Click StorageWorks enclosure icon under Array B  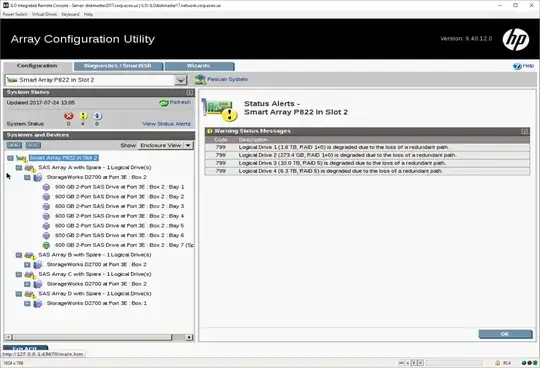click(38, 265)
